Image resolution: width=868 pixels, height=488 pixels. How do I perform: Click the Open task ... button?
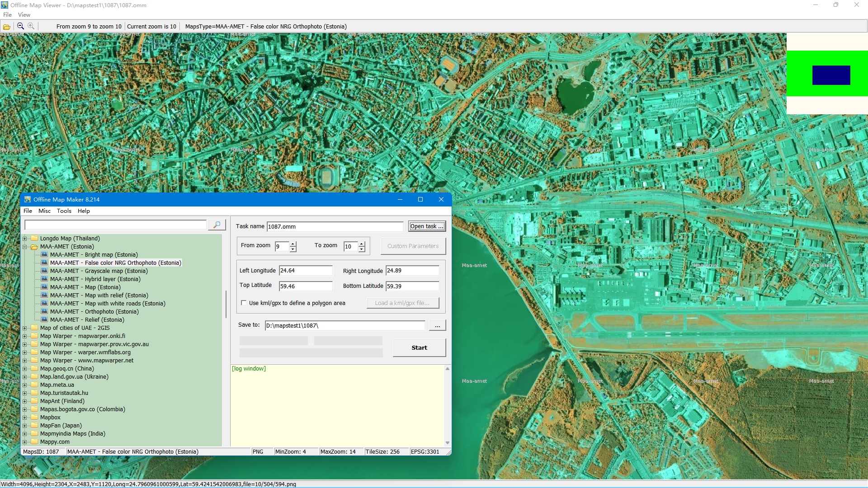coord(427,226)
